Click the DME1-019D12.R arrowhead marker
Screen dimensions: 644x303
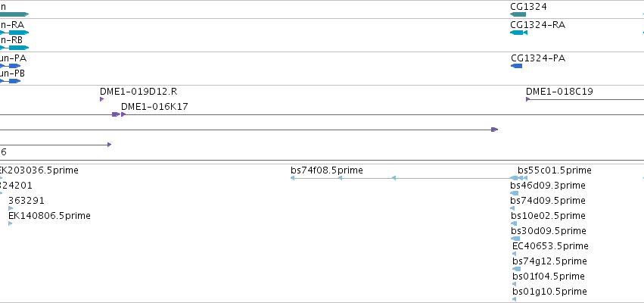[x=102, y=99]
